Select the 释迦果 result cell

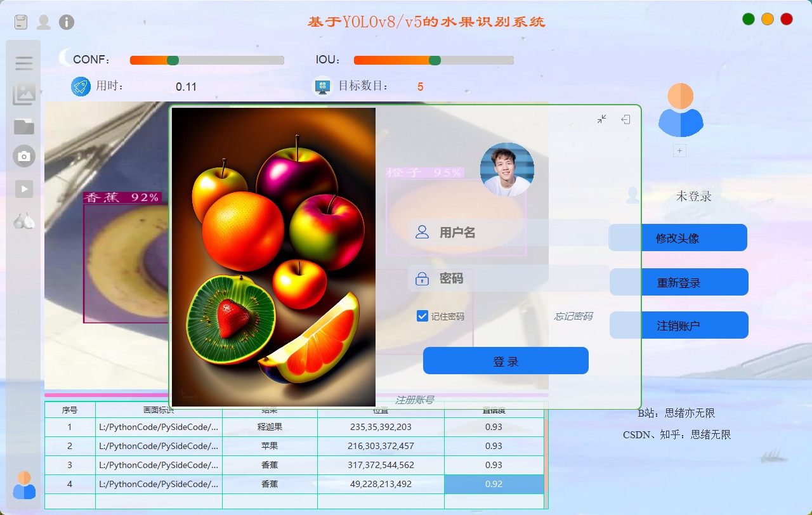pos(270,427)
